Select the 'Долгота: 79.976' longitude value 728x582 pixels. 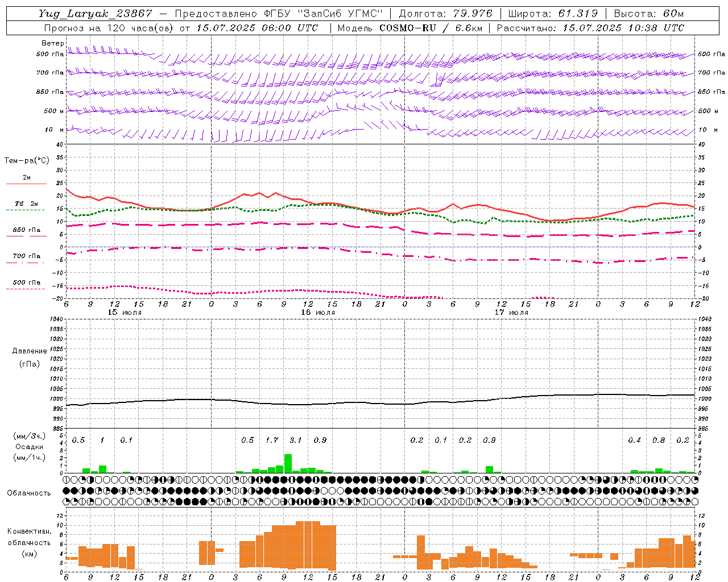click(445, 14)
